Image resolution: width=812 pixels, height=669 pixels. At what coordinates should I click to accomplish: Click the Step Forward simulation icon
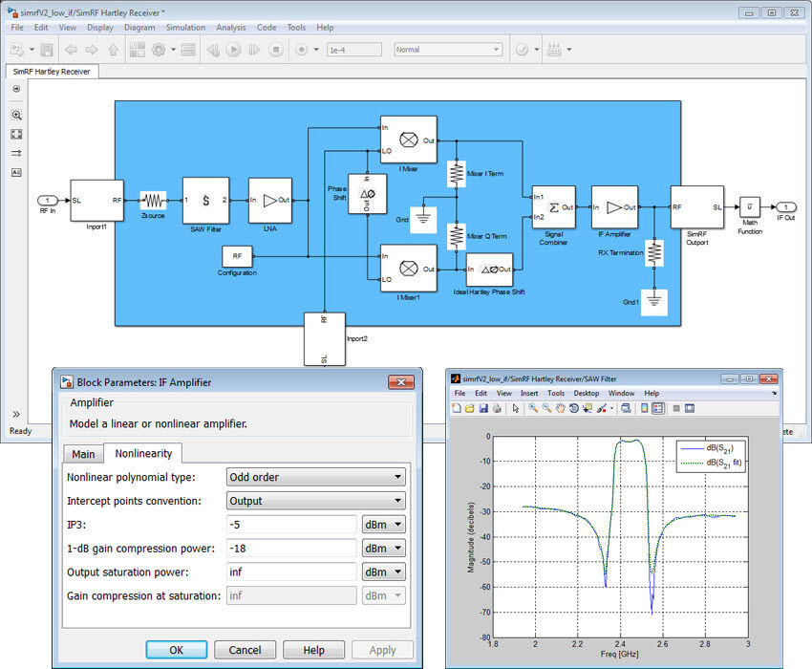coord(254,50)
